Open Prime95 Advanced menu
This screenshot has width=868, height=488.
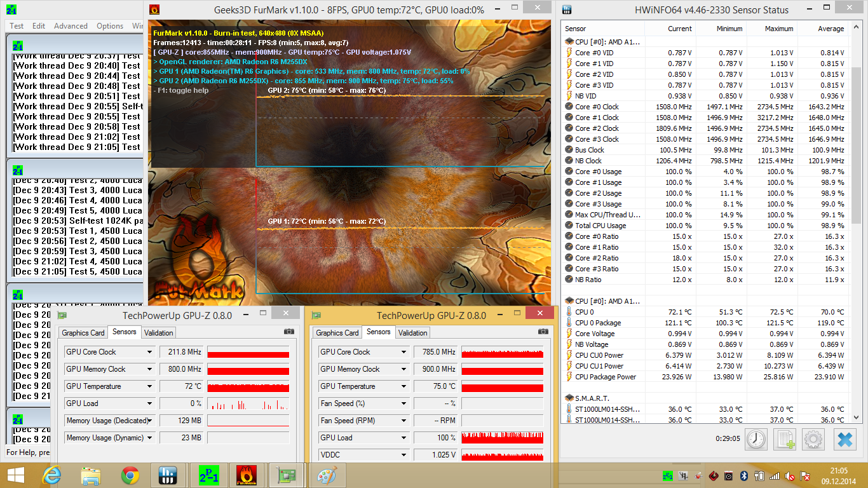pyautogui.click(x=71, y=26)
